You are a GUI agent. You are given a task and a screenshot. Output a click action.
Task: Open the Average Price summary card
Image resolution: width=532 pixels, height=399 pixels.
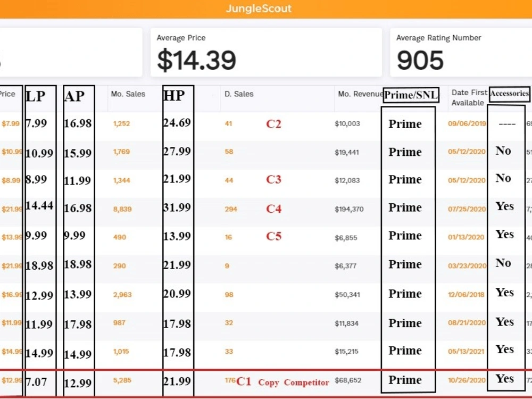266,53
